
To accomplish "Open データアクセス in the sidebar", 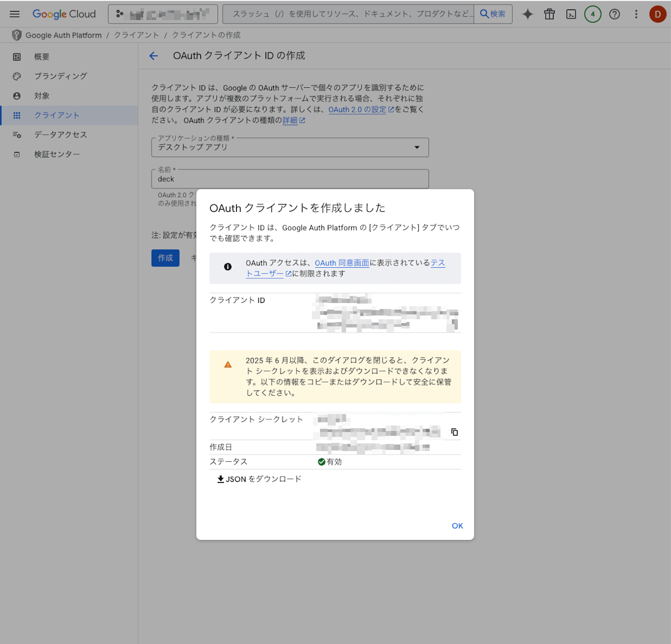I will 69,135.
